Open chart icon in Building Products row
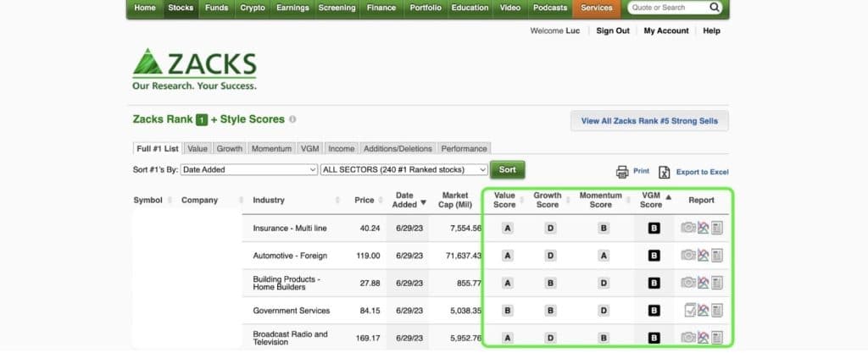The height and width of the screenshot is (353, 868). [703, 283]
